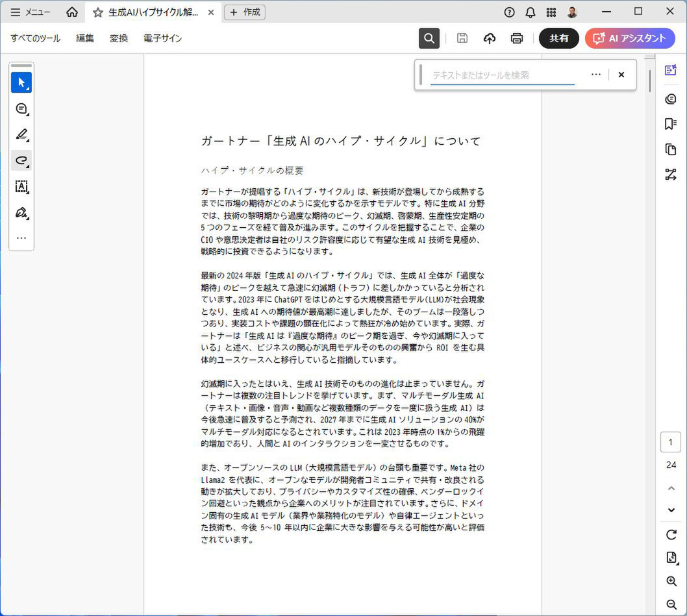This screenshot has height=616, width=687.
Task: Open the fill and sign pen tool
Action: pyautogui.click(x=21, y=213)
